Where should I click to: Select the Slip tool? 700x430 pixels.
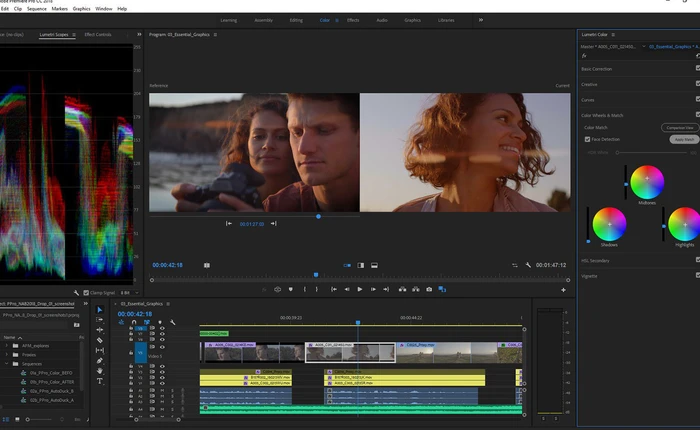[100, 351]
